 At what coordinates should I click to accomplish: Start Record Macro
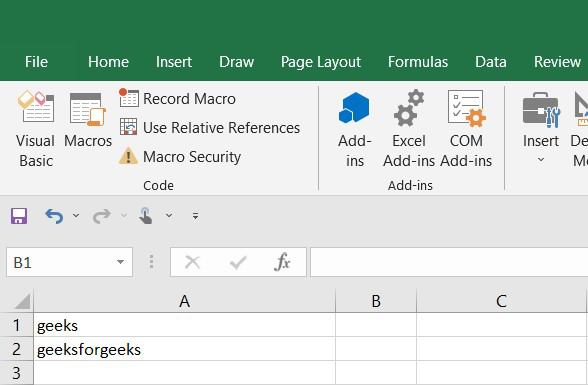177,99
